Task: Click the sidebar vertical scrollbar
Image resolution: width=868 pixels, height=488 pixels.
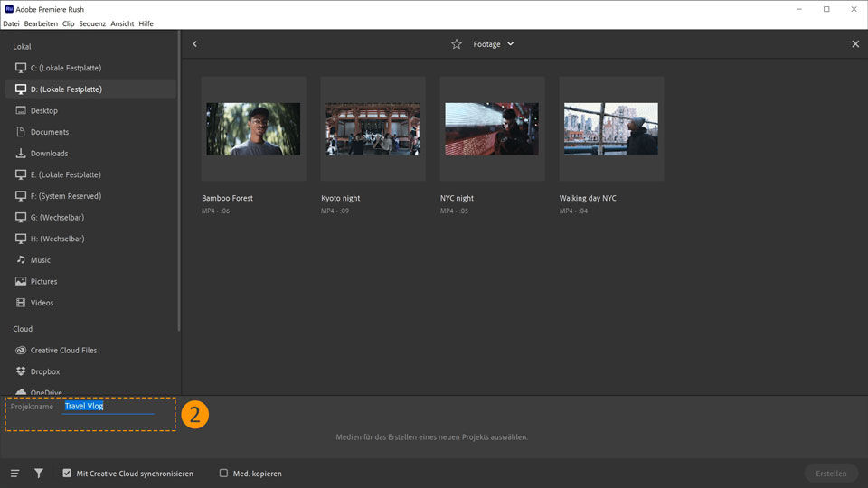Action: point(179,181)
